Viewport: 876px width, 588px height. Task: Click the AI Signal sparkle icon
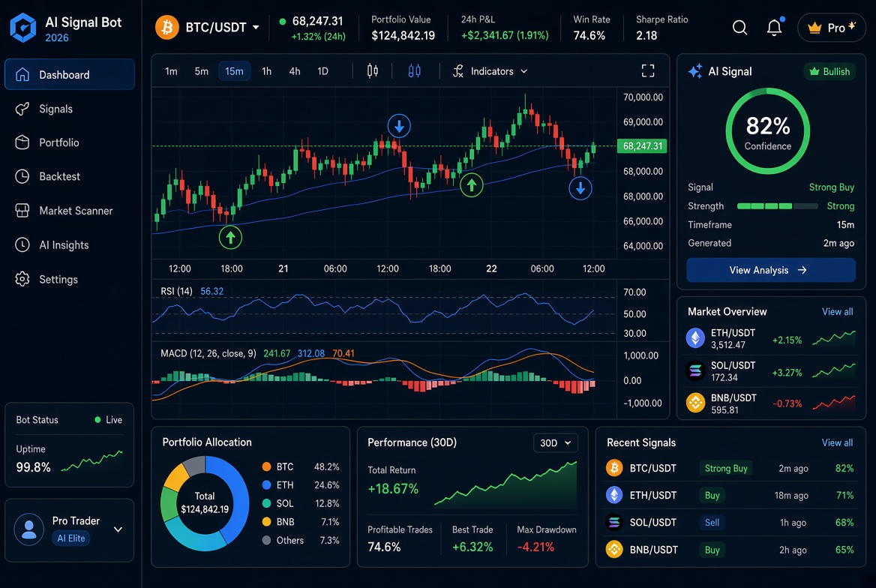click(695, 71)
